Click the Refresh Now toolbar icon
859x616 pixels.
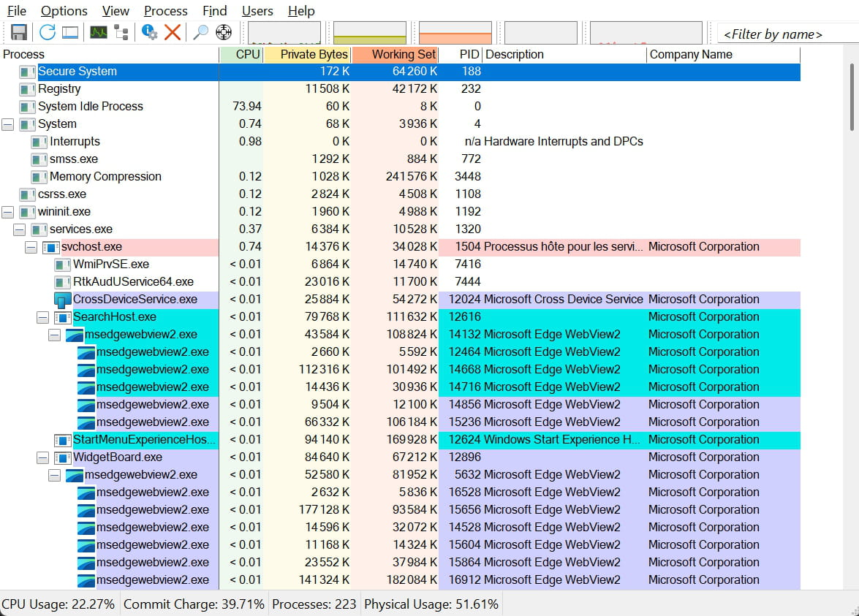48,32
